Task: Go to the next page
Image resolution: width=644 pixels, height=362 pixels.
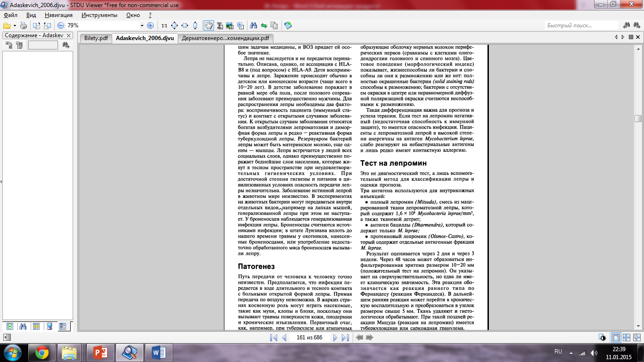Action: [335, 337]
